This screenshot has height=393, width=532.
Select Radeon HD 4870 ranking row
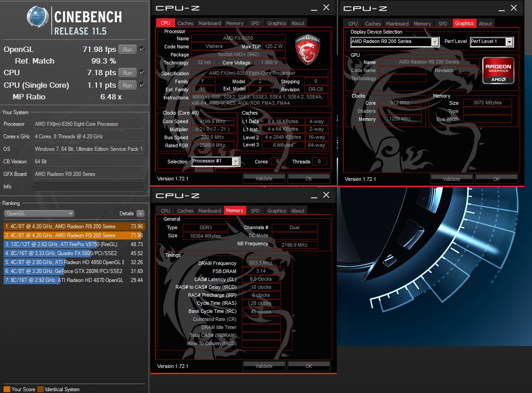click(x=74, y=280)
